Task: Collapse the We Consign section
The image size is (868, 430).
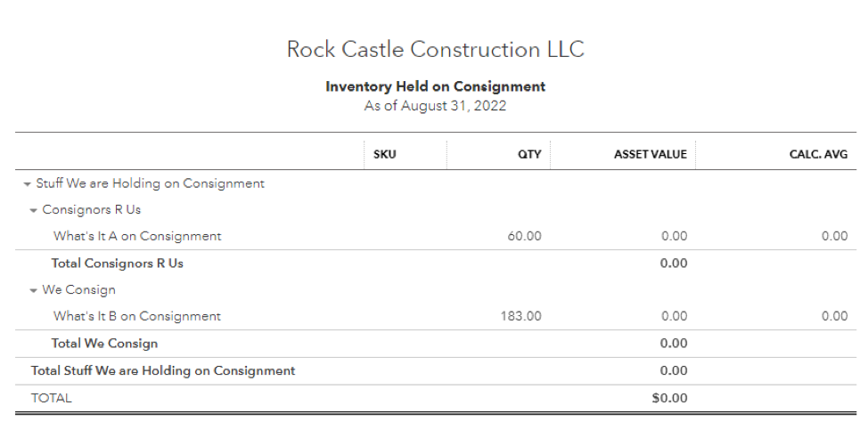Action: (34, 291)
